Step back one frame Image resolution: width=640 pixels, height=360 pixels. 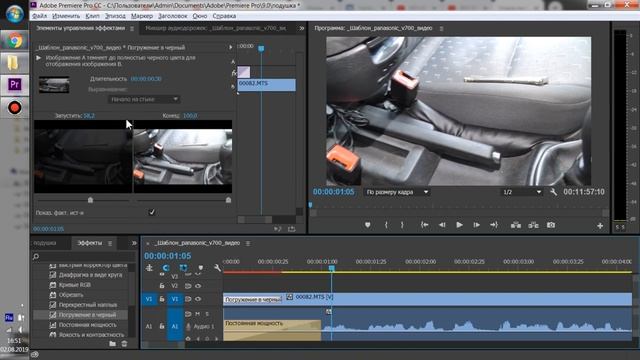(442, 225)
